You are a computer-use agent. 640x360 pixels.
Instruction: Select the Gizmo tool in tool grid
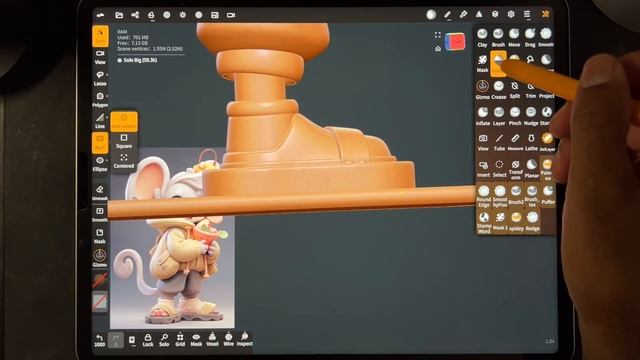[482, 90]
